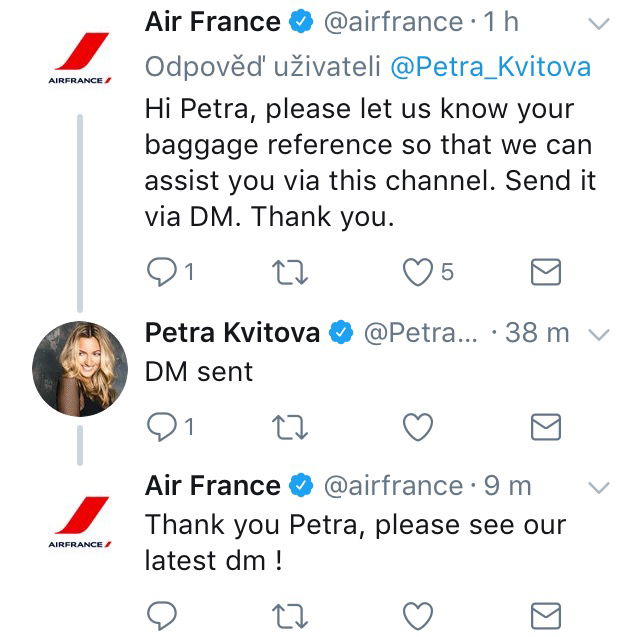Send Petra's tweet via direct message
Screen dimensions: 640x637
click(545, 427)
